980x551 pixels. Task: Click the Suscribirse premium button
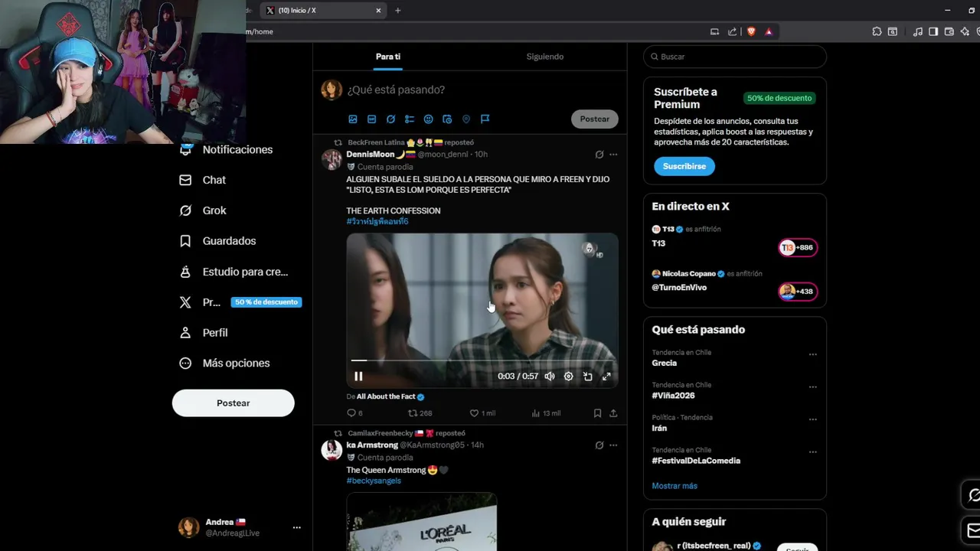coord(684,166)
